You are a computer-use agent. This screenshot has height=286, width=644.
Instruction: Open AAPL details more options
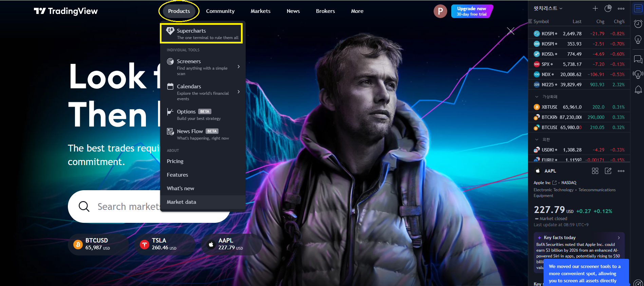point(621,171)
